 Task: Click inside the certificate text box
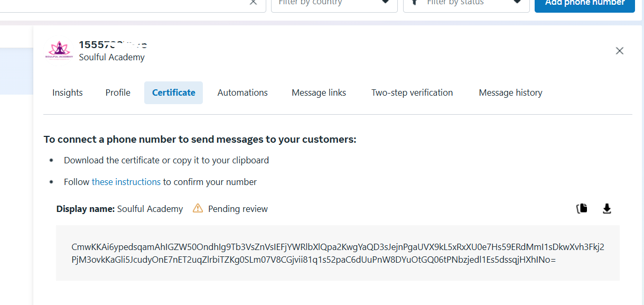click(338, 253)
